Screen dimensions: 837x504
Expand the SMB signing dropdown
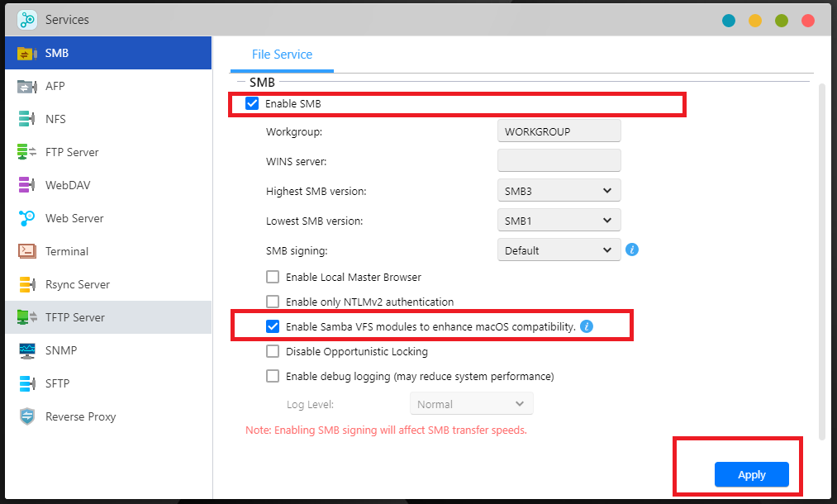(559, 250)
